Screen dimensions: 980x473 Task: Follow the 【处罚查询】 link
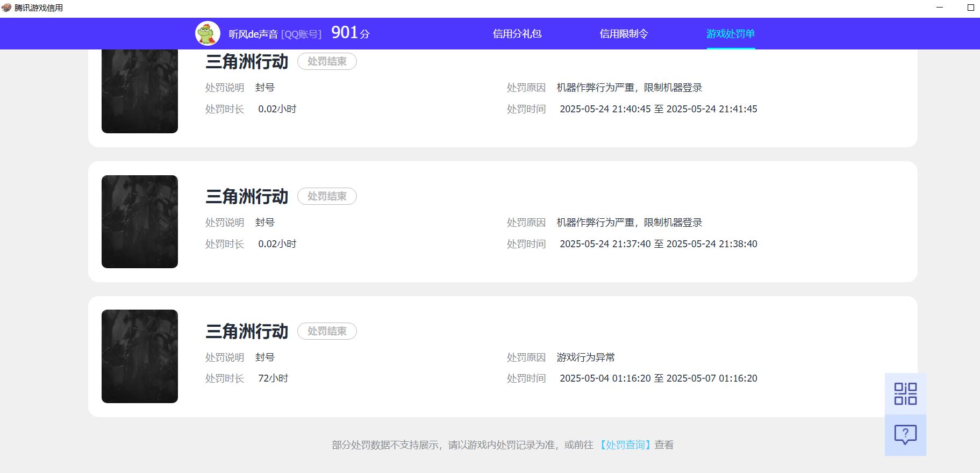625,445
